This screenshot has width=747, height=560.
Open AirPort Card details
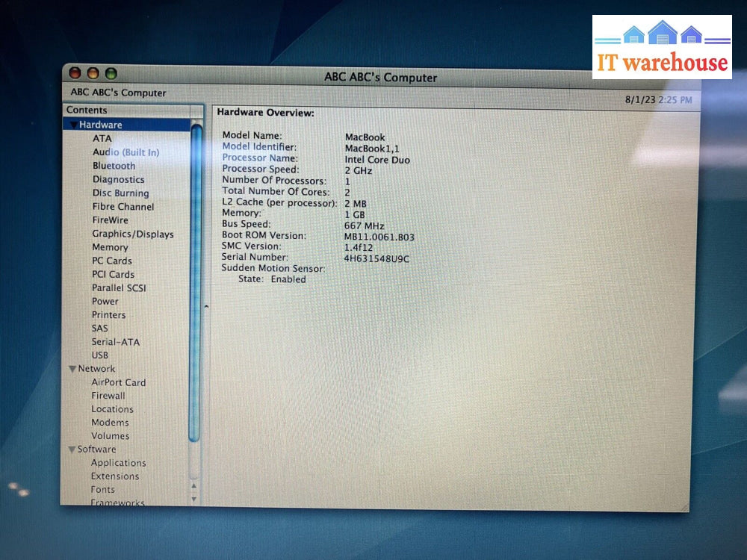click(118, 382)
